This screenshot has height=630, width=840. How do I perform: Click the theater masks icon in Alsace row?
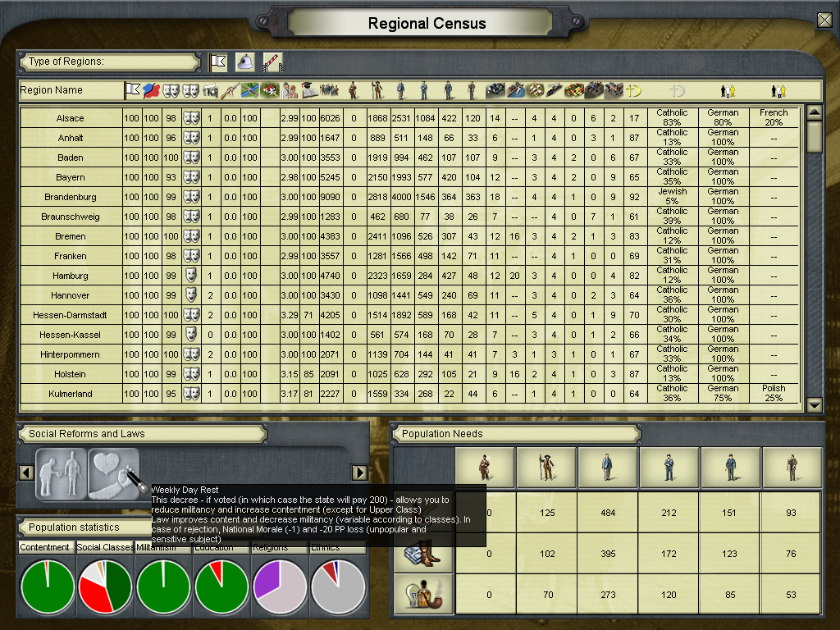point(191,118)
